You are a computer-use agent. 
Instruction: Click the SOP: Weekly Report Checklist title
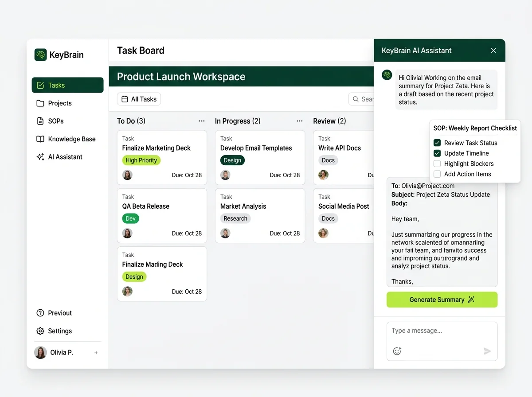point(475,128)
